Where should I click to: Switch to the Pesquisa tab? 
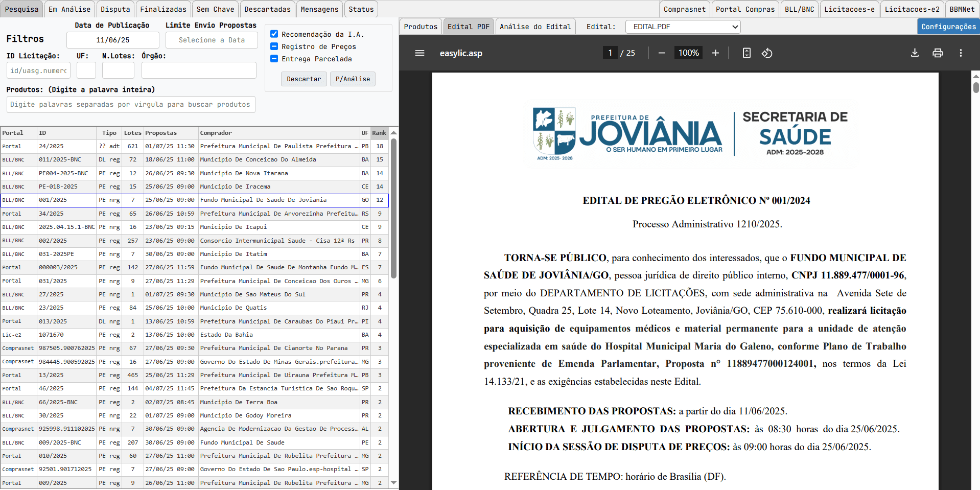coord(21,9)
